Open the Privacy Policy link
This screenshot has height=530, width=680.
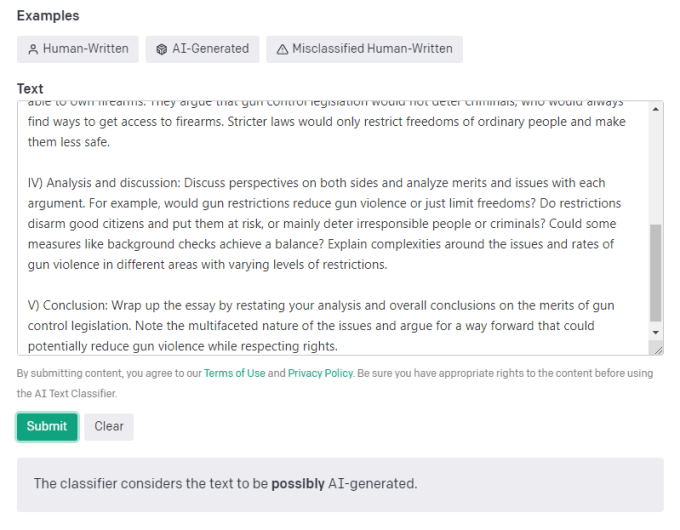pos(320,373)
